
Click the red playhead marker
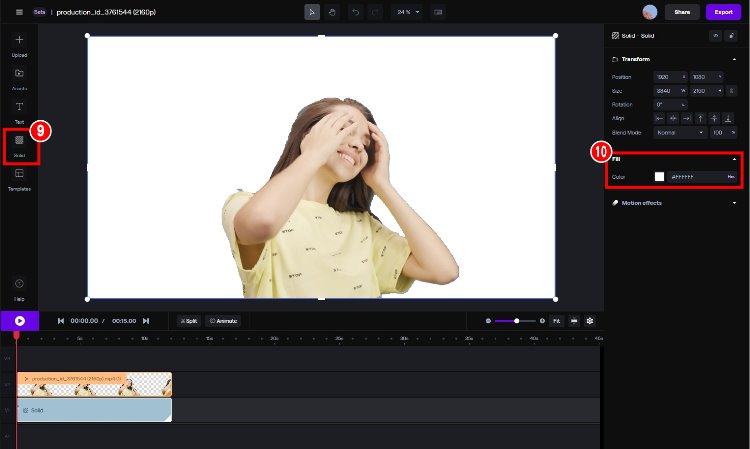[x=16, y=336]
